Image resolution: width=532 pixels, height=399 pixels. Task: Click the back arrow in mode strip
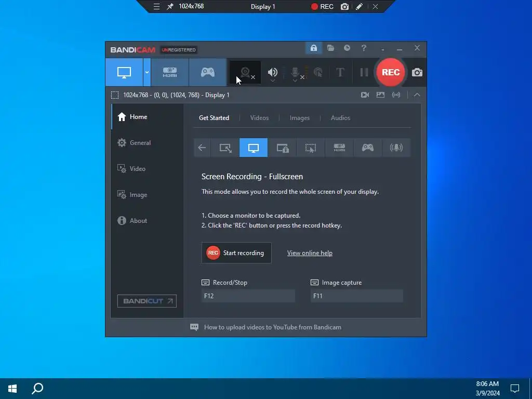click(202, 148)
